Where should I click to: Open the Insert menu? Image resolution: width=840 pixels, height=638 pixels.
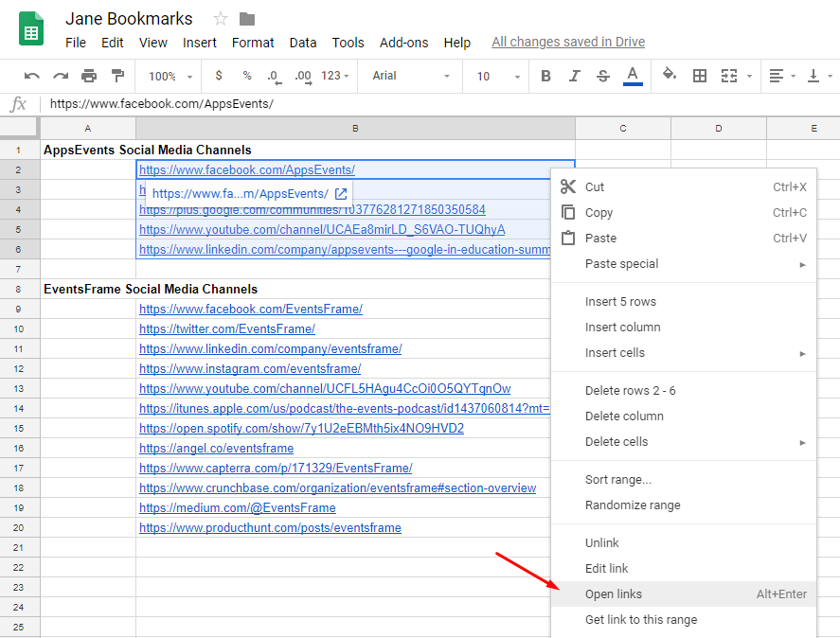[199, 43]
